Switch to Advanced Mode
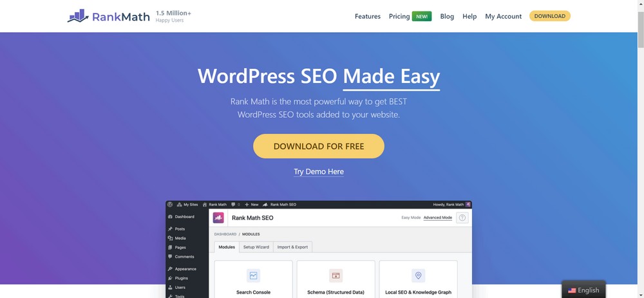Screen dimensions: 644x298 (438, 218)
